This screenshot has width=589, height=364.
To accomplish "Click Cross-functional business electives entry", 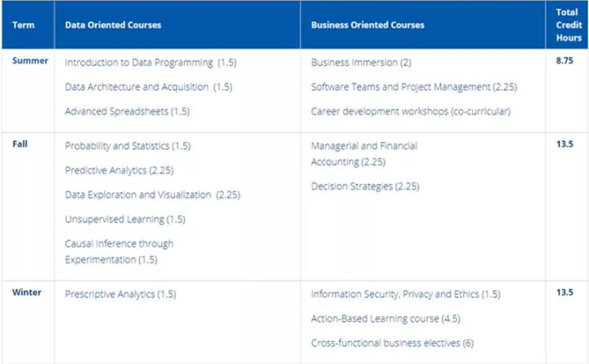I will pos(392,343).
